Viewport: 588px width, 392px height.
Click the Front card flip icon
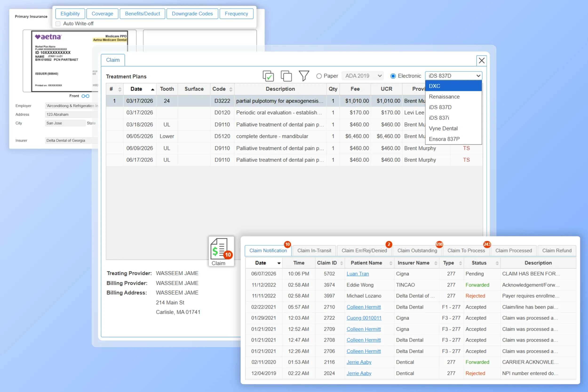(x=86, y=96)
